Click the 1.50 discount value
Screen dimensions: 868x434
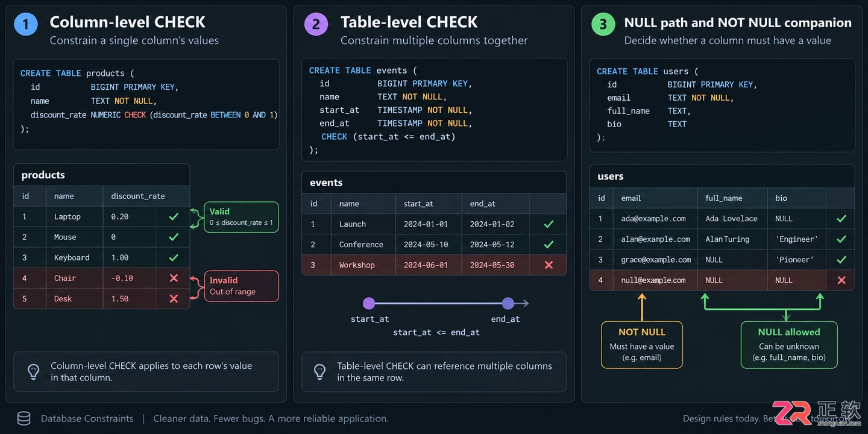tap(120, 298)
